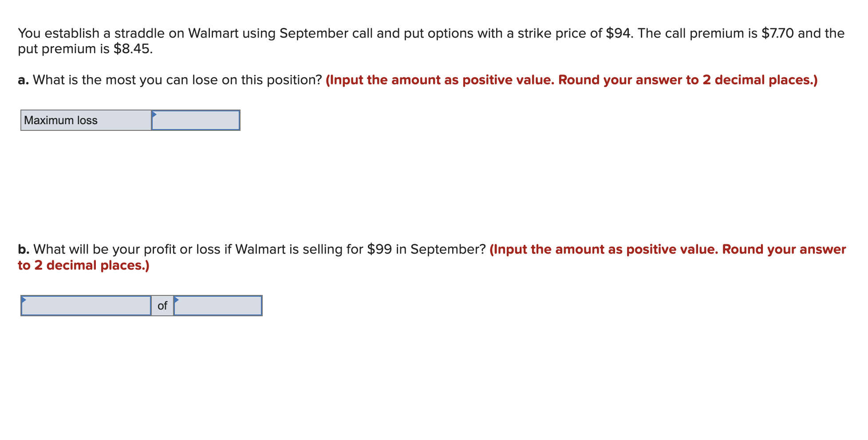Image resolution: width=868 pixels, height=440 pixels.
Task: Click the Maximum loss answer input field
Action: (x=196, y=120)
